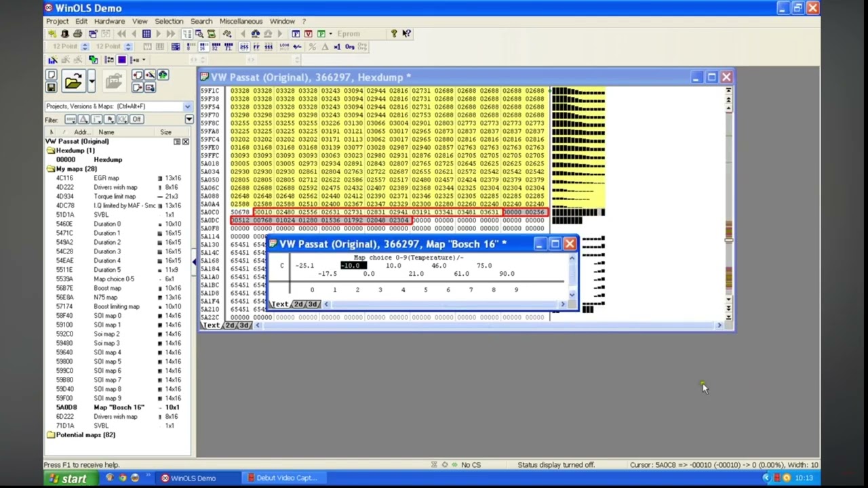Click the save floppy disk icon
The height and width of the screenshot is (488, 868).
click(52, 87)
